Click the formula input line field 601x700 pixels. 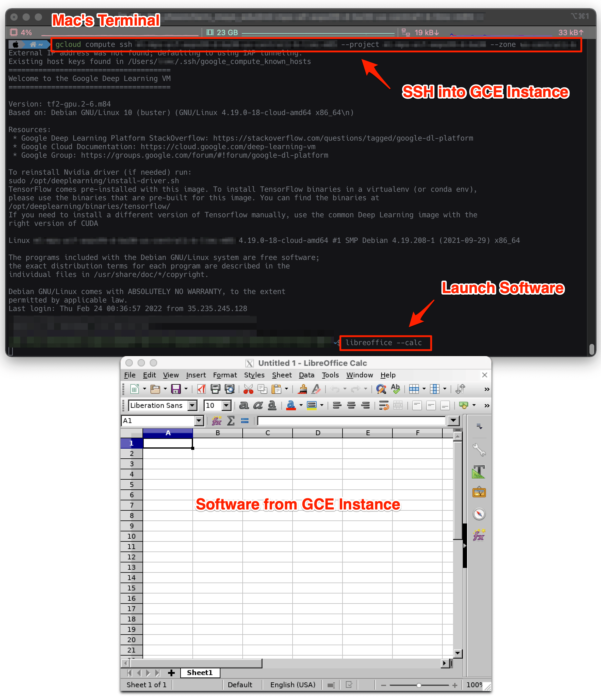pyautogui.click(x=351, y=421)
